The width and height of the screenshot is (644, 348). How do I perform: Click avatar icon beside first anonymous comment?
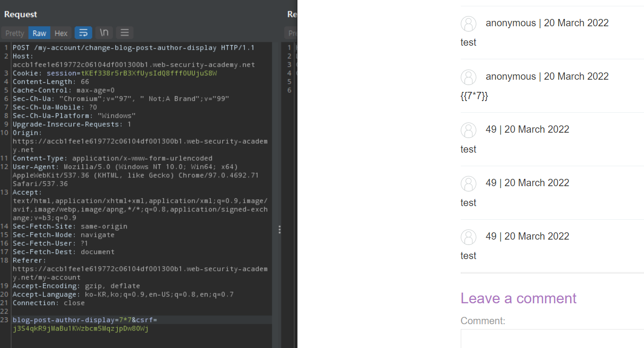[x=469, y=23]
